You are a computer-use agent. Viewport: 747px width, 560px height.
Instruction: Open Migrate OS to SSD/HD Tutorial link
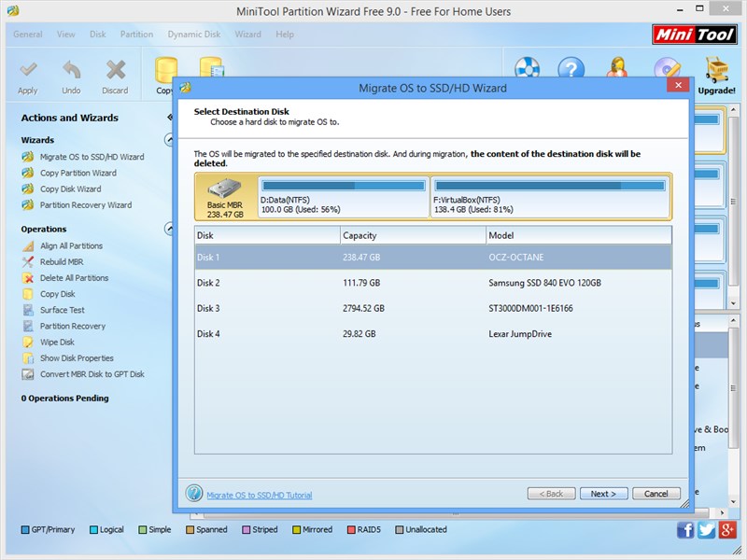(260, 496)
